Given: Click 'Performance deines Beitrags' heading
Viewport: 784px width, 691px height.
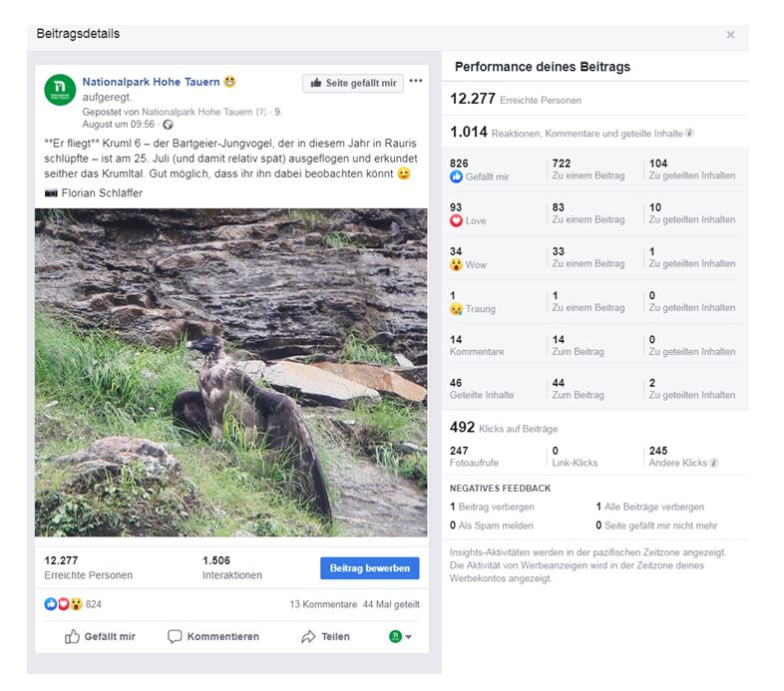Looking at the screenshot, I should pos(543,67).
